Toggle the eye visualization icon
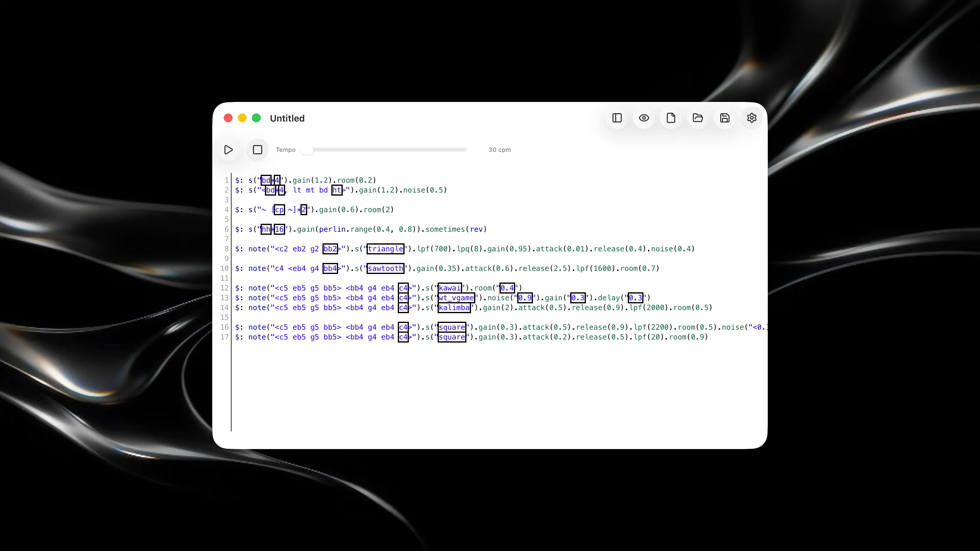This screenshot has width=980, height=551. click(644, 118)
